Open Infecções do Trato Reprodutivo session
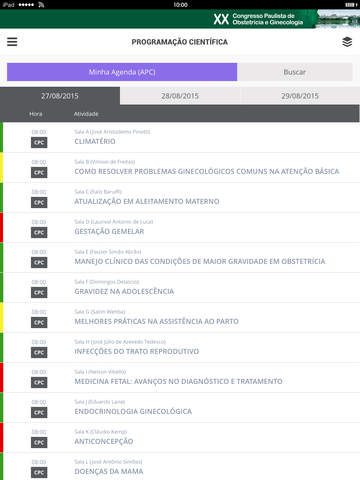The width and height of the screenshot is (360, 480). (180, 348)
